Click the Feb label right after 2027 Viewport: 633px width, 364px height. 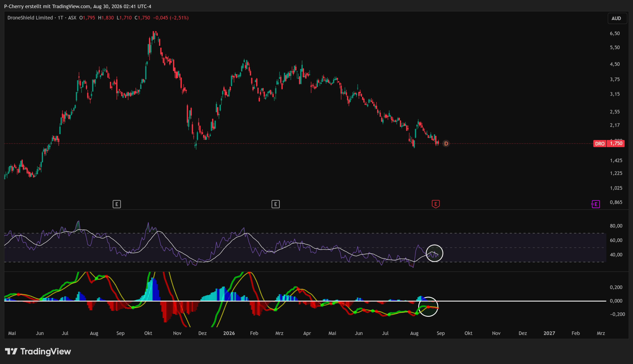click(x=576, y=333)
